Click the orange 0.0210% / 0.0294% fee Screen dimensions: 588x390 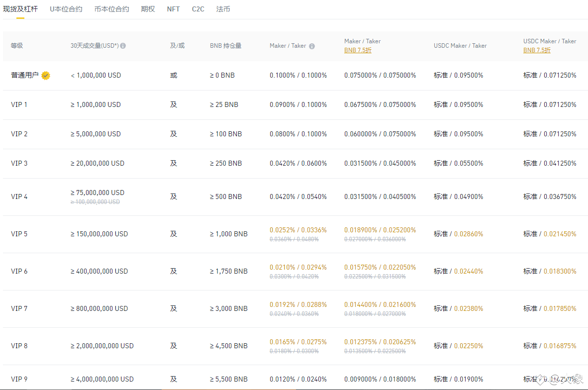(298, 267)
